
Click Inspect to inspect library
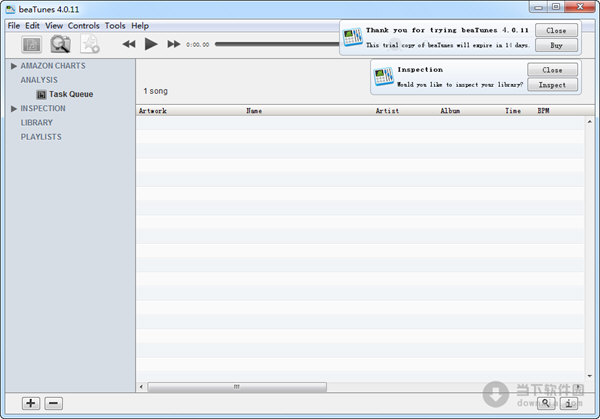pos(553,85)
